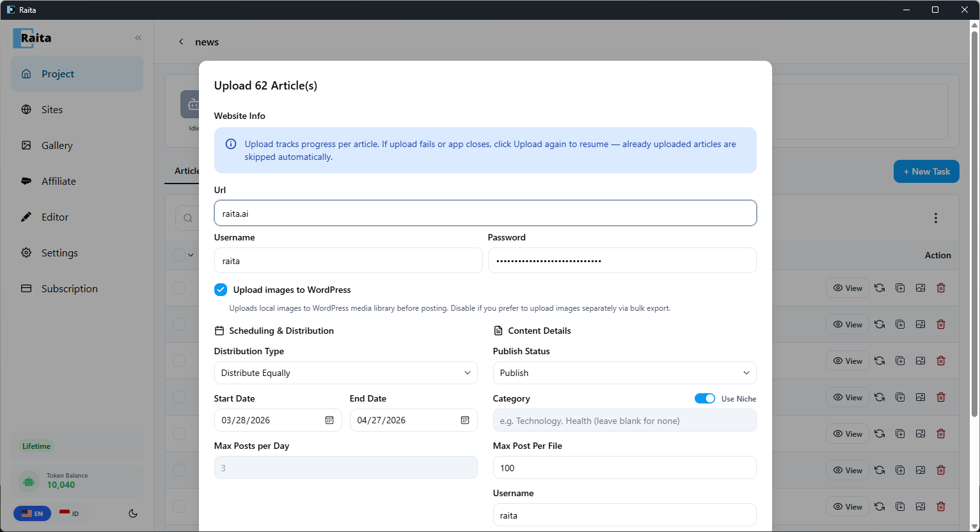Click the refresh icon in the third article row
The height and width of the screenshot is (532, 980).
point(880,361)
